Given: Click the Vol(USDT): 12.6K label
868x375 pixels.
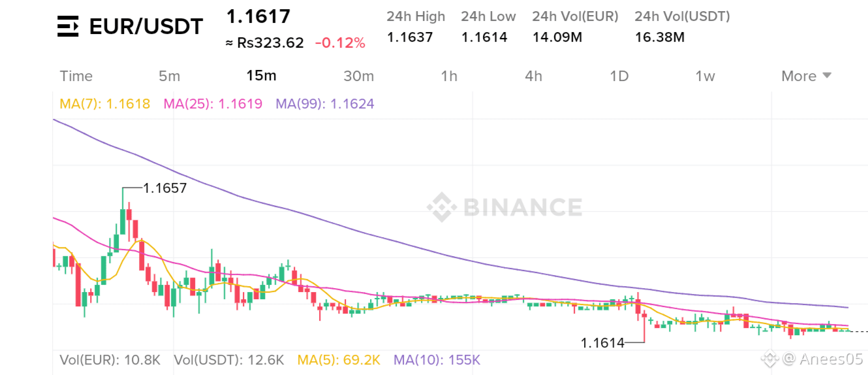Looking at the screenshot, I should 229,359.
